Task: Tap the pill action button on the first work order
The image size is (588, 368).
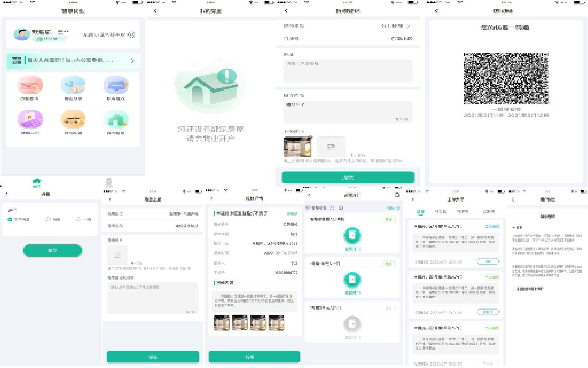Action: tap(488, 261)
